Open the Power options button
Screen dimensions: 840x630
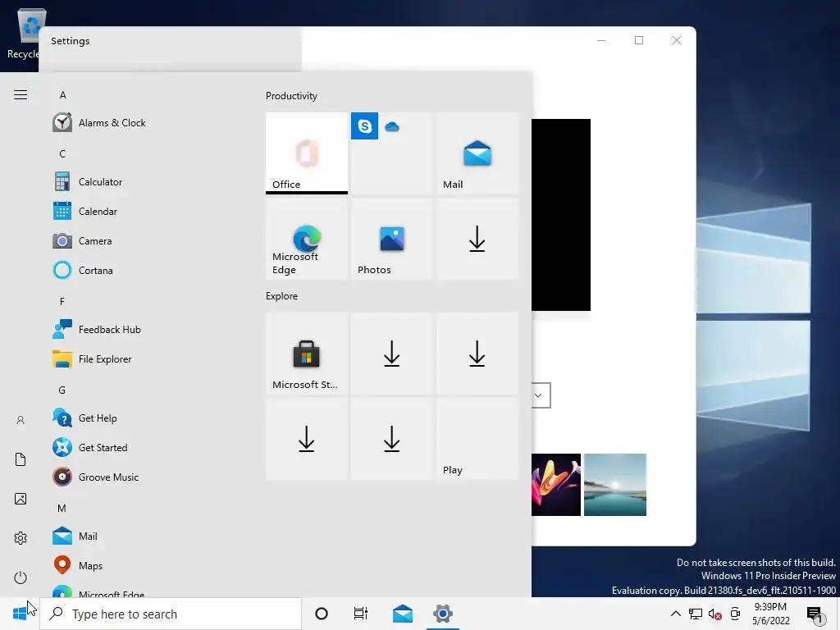click(x=21, y=577)
